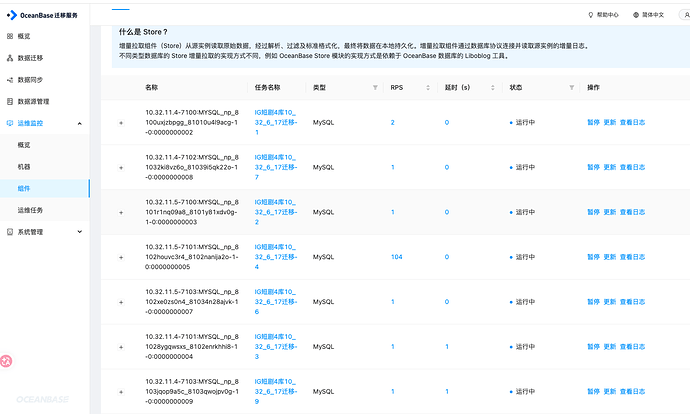This screenshot has width=690, height=414.
Task: Filter the 类型 column
Action: (375, 88)
